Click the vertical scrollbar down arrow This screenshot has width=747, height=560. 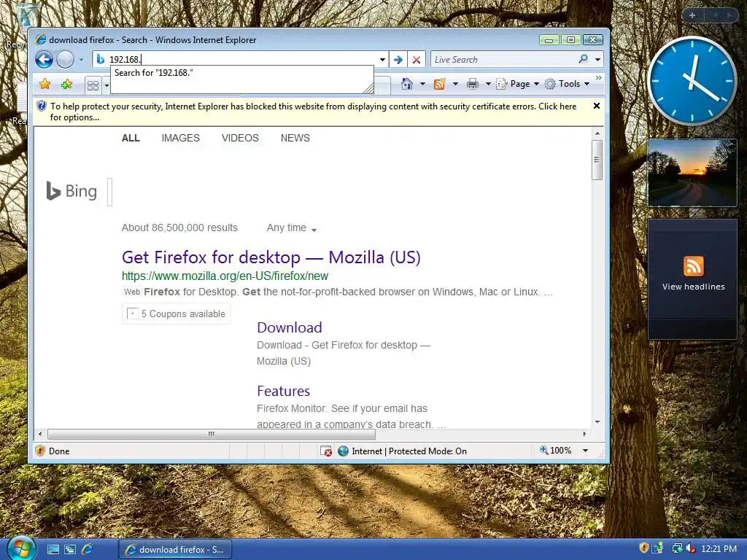tap(597, 422)
